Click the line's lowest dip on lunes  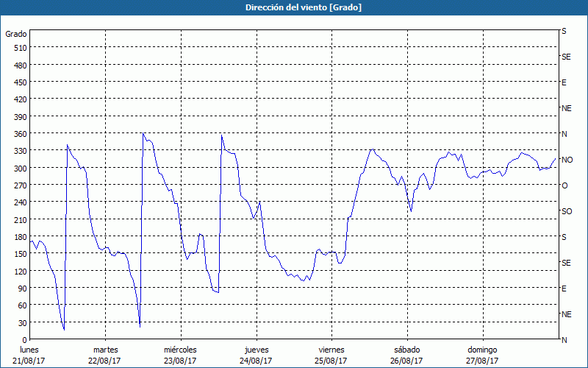point(64,330)
